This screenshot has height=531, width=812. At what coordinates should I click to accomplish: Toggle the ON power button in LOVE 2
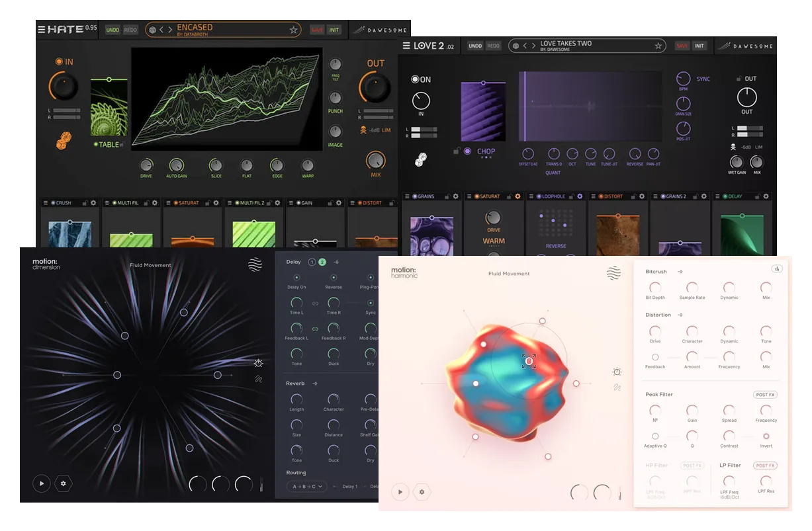click(415, 79)
